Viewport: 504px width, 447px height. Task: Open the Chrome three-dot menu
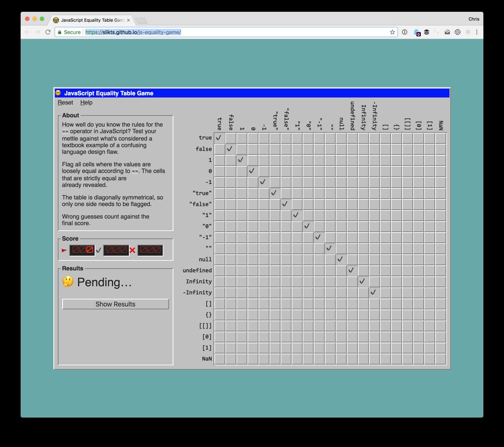coord(477,32)
